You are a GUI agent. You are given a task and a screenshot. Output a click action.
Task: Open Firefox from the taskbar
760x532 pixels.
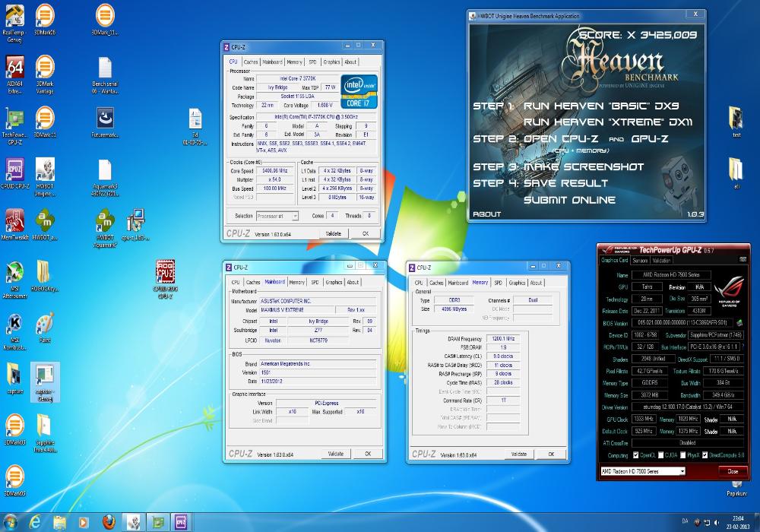(109, 522)
